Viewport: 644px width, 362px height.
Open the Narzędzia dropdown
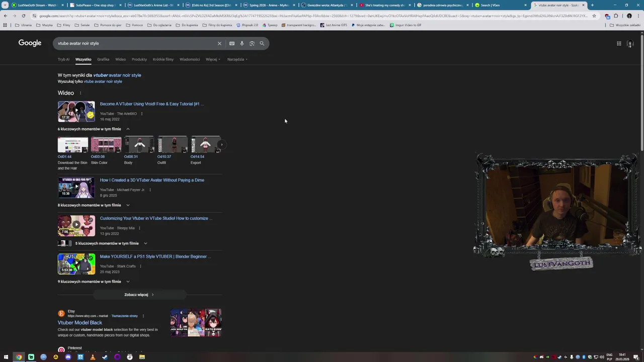tap(237, 59)
